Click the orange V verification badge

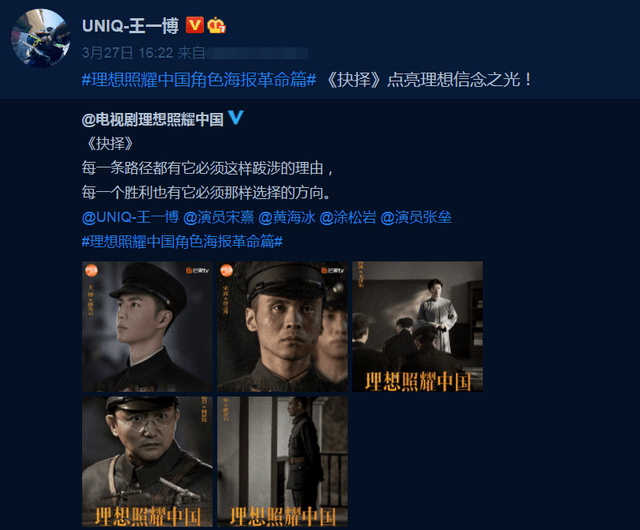pyautogui.click(x=195, y=25)
